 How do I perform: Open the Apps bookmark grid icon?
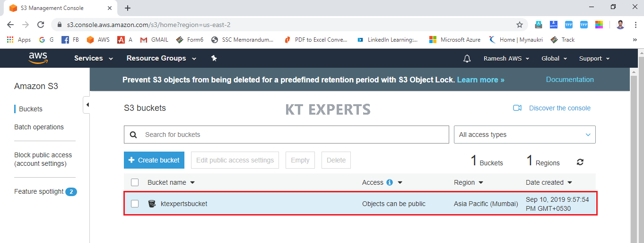click(10, 40)
